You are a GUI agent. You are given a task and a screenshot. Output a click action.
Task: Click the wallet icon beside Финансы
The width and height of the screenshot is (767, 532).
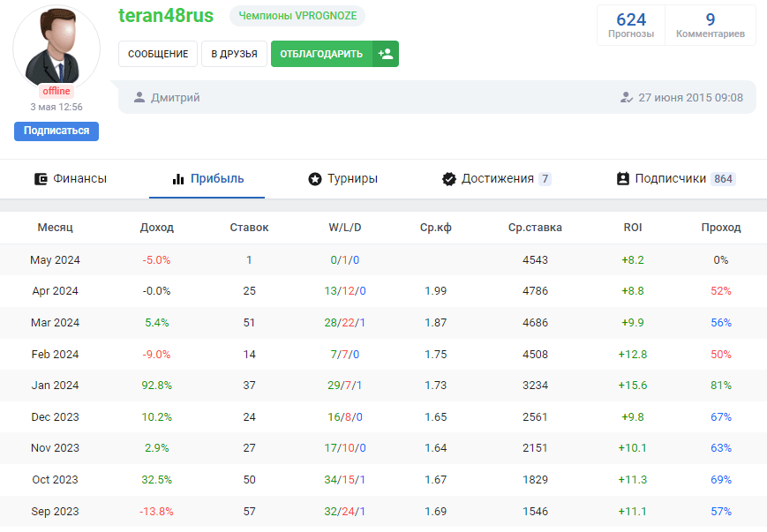click(x=40, y=179)
